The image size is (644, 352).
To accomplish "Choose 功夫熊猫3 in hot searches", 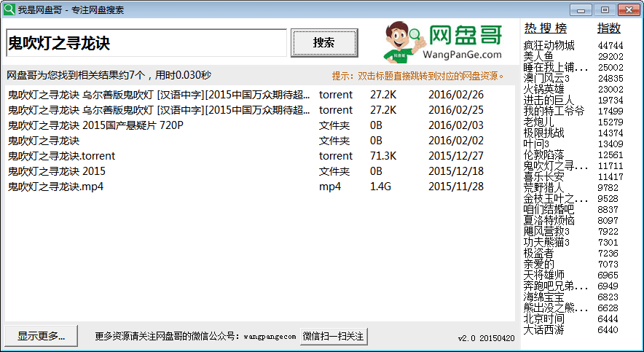I will pos(546,243).
